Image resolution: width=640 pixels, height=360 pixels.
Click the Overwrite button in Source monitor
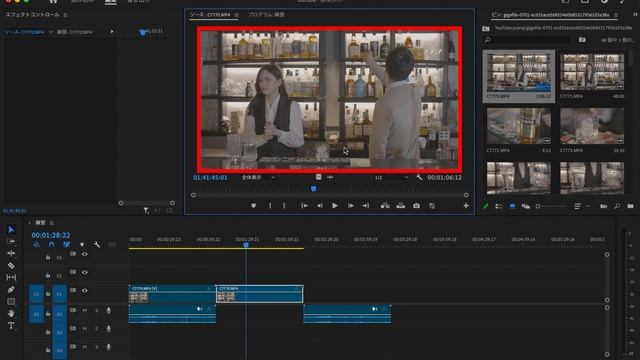point(400,206)
